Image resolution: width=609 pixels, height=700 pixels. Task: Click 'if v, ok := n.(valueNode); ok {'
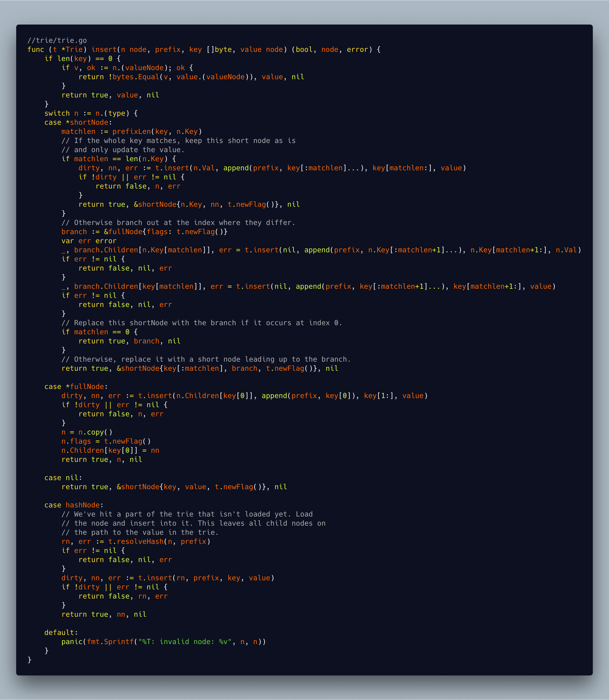(x=127, y=68)
